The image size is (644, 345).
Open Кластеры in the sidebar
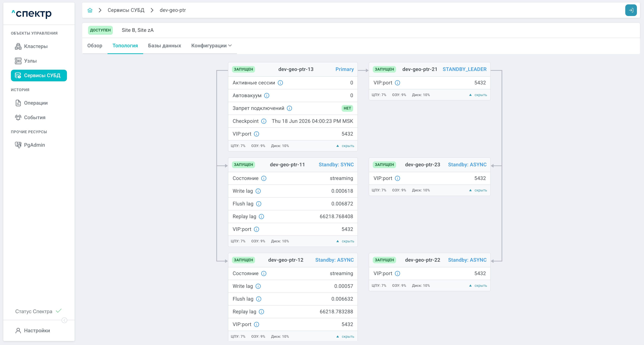(36, 46)
